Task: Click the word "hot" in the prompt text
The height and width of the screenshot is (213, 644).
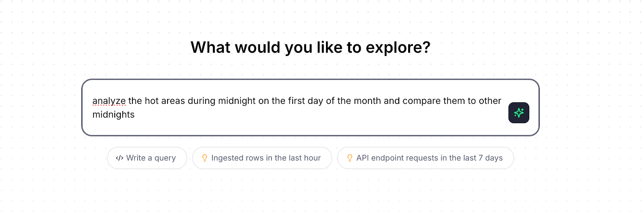Action: [152, 101]
